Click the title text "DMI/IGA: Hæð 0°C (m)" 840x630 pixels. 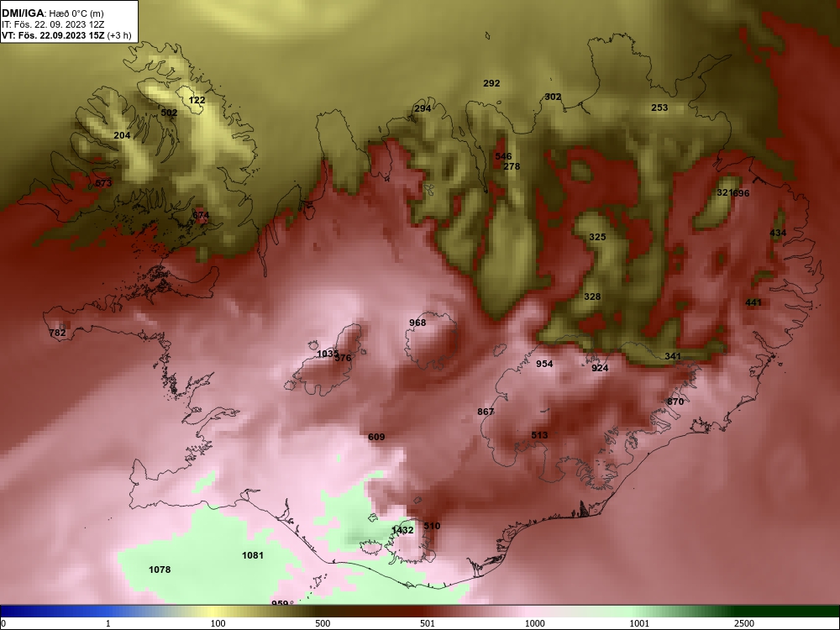pos(52,13)
